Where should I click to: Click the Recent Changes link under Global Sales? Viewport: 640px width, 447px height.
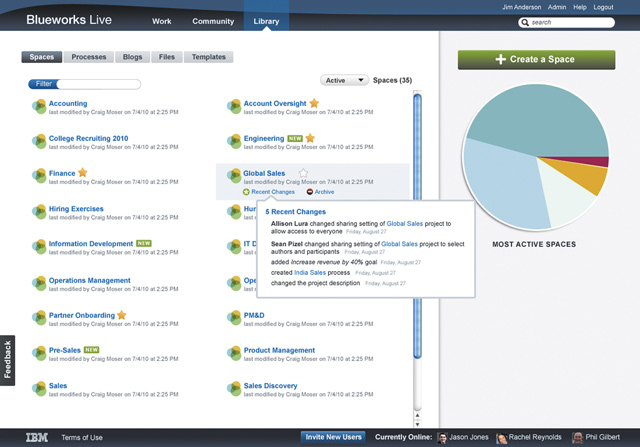[x=273, y=192]
